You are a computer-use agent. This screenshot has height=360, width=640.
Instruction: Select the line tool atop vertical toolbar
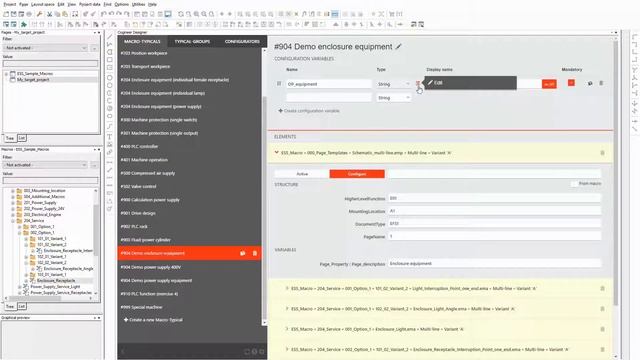[110, 37]
